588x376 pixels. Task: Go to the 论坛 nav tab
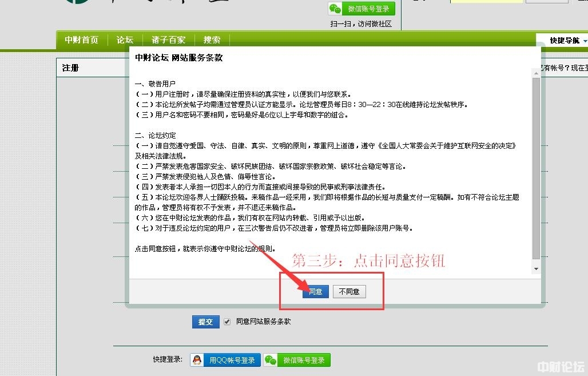pyautogui.click(x=125, y=40)
